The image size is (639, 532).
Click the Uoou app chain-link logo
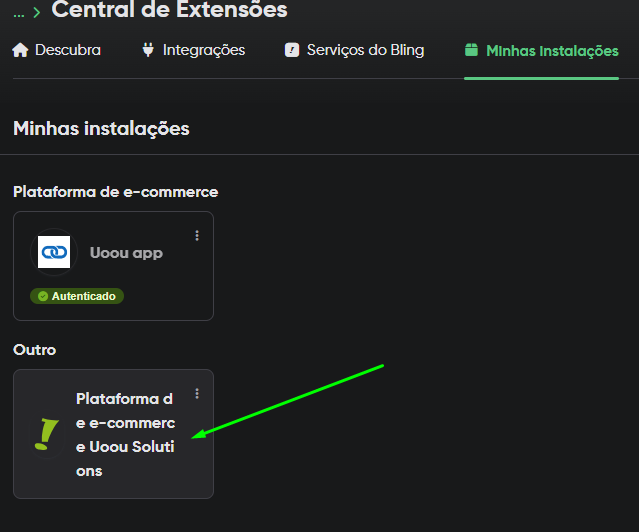coord(54,252)
